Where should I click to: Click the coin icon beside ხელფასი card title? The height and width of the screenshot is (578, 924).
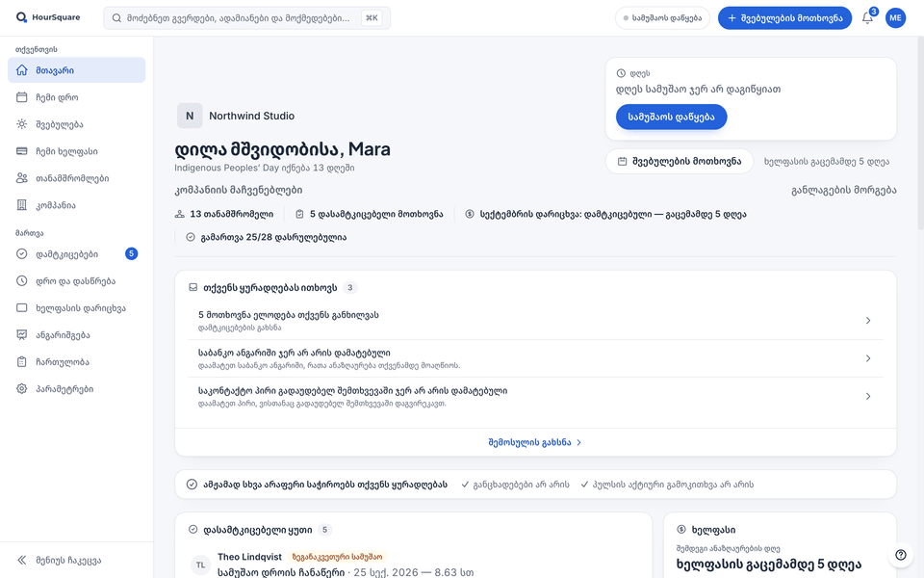(681, 529)
